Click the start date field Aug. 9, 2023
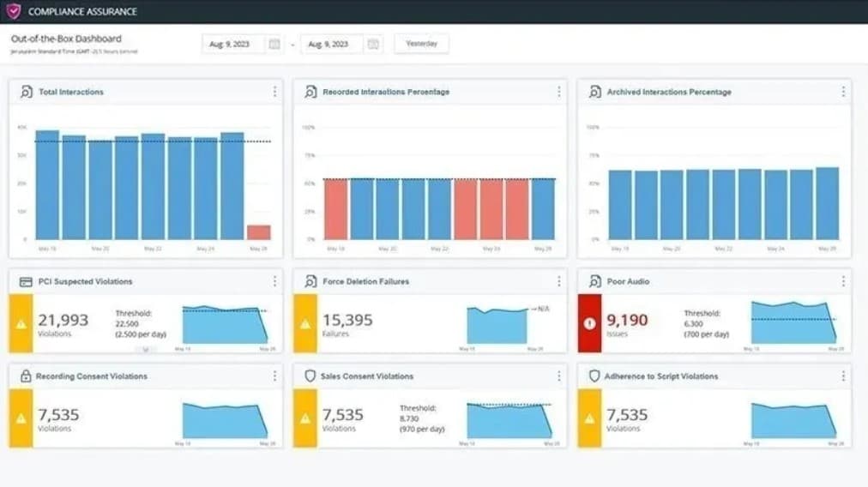The height and width of the screenshot is (487, 868). [x=230, y=44]
